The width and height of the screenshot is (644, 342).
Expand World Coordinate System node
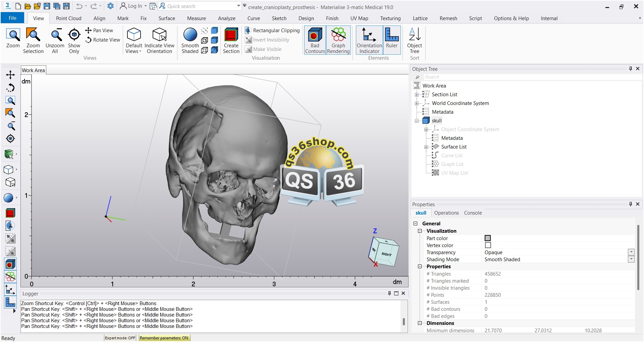point(417,103)
